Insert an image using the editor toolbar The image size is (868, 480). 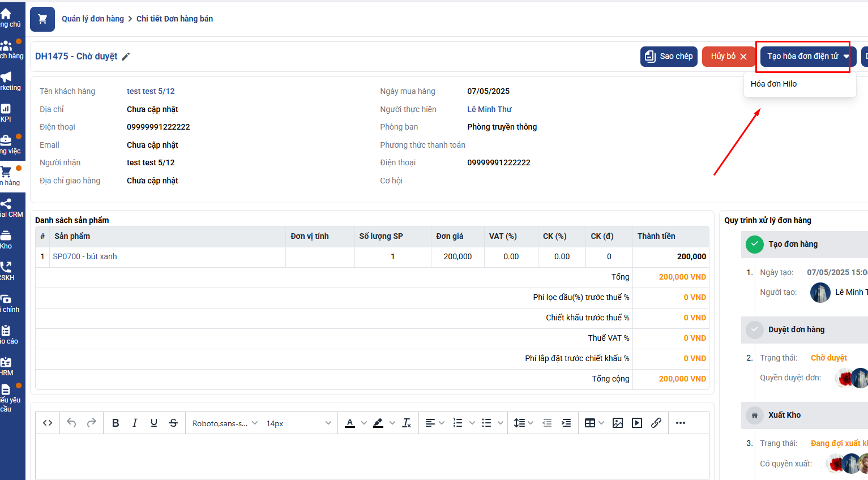618,423
